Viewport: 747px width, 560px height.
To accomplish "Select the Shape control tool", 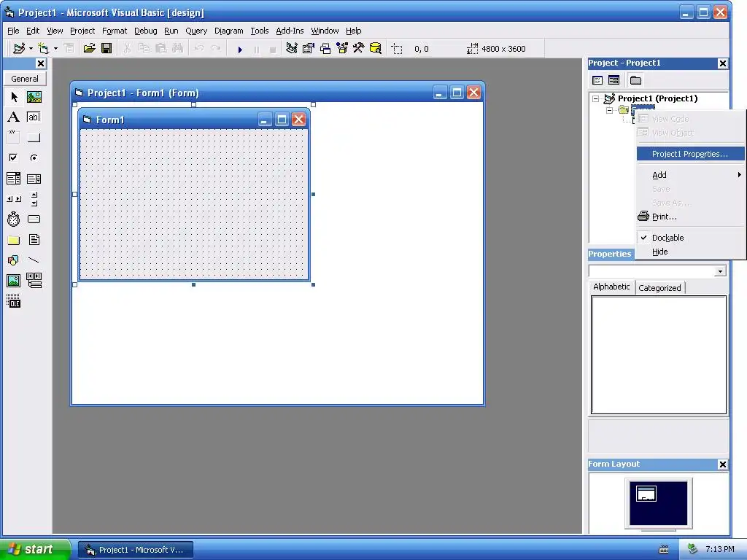I will pos(14,260).
